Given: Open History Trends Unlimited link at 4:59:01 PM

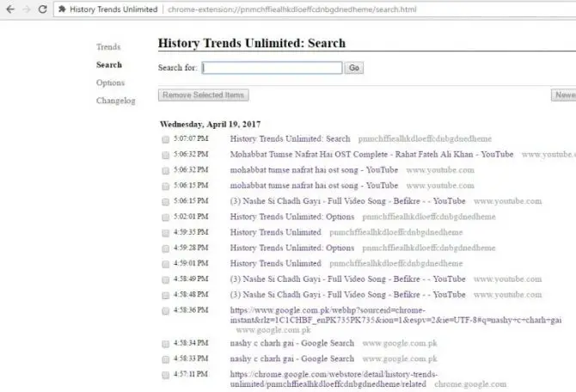Looking at the screenshot, I should coord(276,263).
